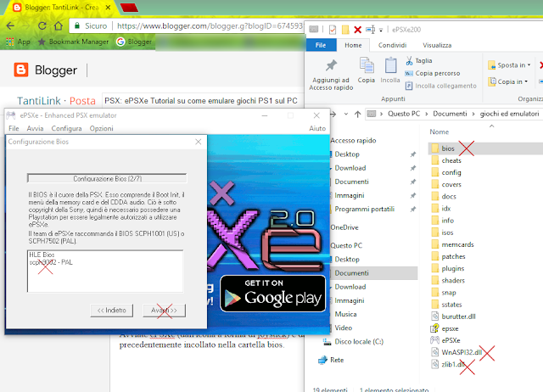Click Questo PC in breadcrumb path
The image size is (543, 392).
[x=404, y=114]
